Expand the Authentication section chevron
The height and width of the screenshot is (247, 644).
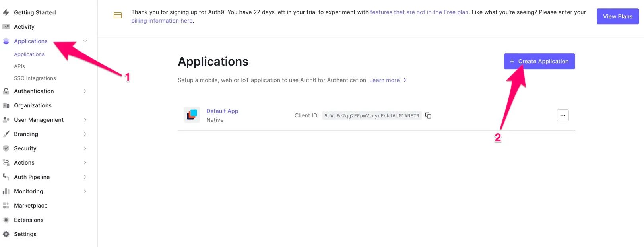[85, 91]
